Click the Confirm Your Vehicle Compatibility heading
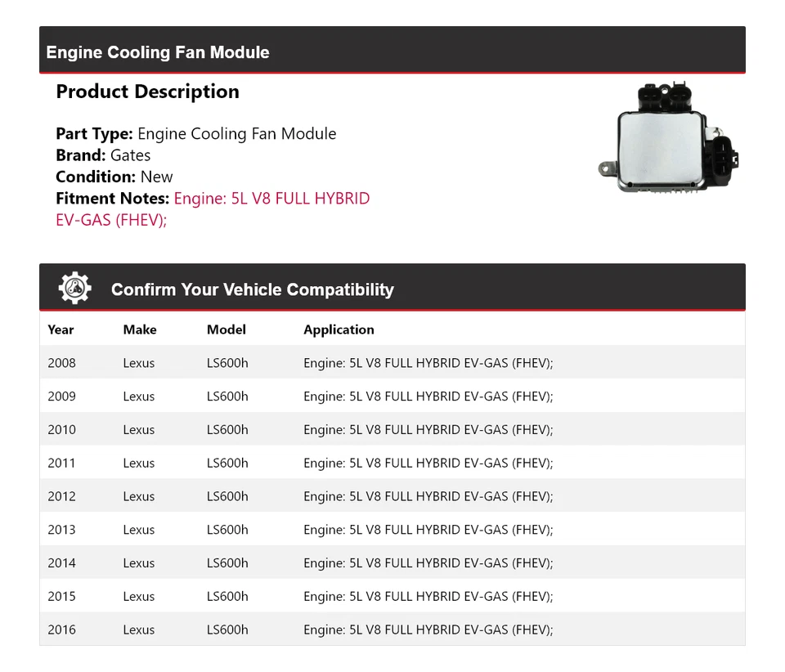785x672 pixels. coord(253,289)
